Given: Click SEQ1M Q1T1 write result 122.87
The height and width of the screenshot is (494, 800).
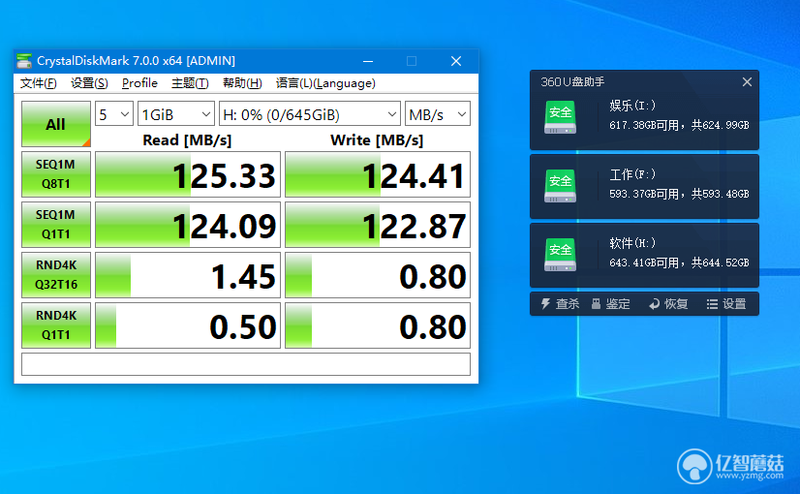Looking at the screenshot, I should tap(378, 225).
